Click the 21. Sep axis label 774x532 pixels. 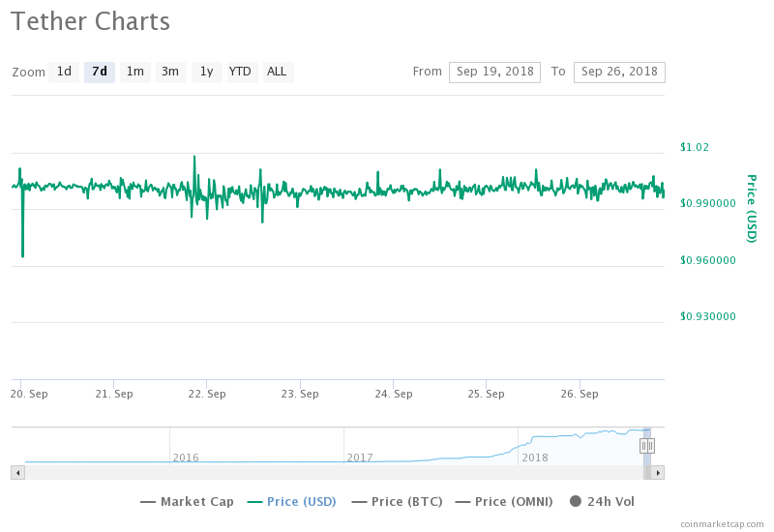(114, 394)
